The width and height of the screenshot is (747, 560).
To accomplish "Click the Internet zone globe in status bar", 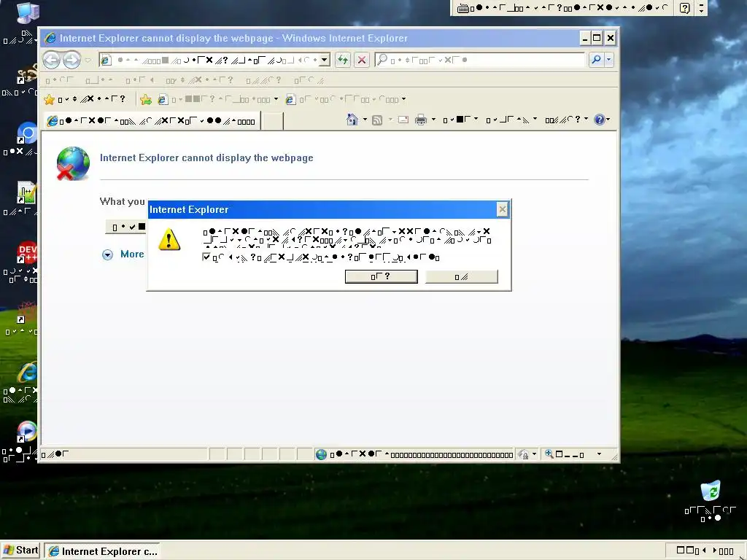I will coord(321,454).
